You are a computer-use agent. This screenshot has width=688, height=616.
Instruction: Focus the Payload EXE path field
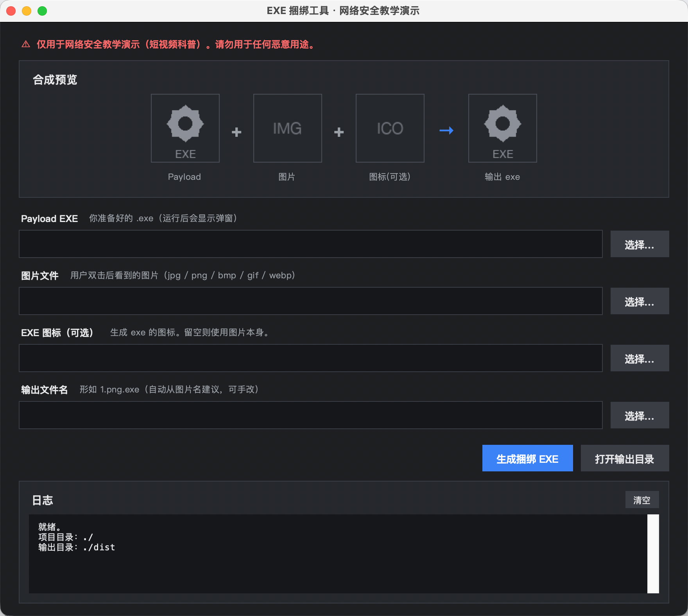[x=311, y=244]
